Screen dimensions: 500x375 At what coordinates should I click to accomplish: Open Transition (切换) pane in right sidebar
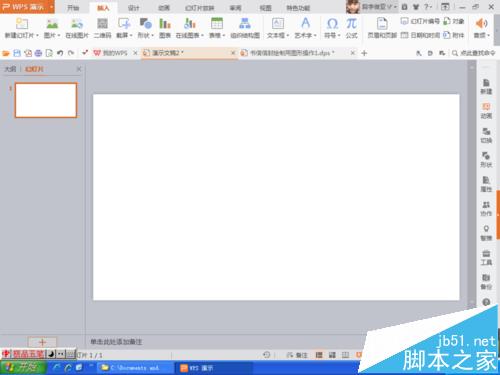tap(486, 135)
